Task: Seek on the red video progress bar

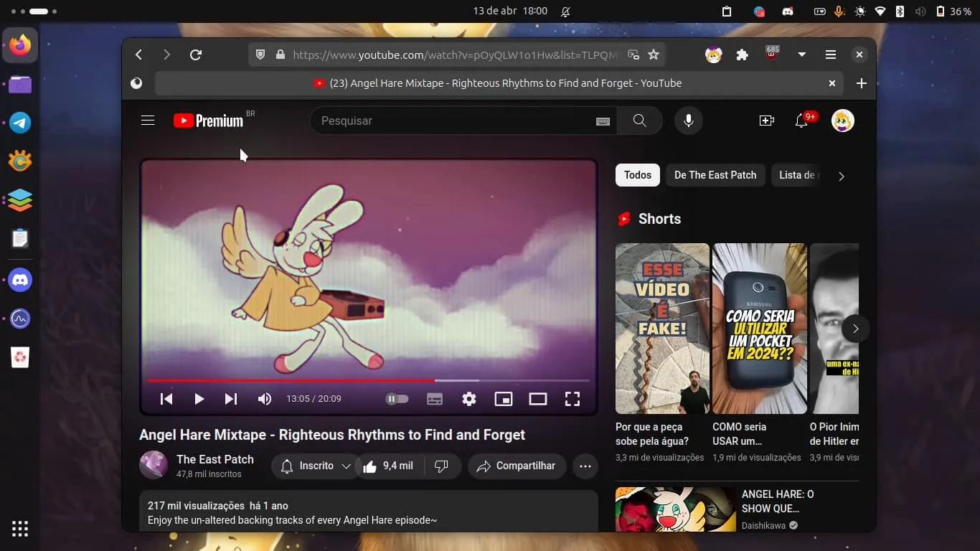Action: 369,380
